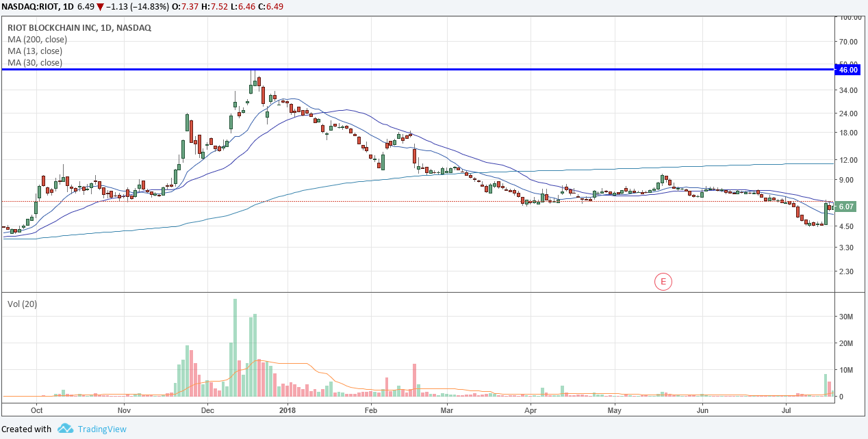Viewport: 868px width, 439px height.
Task: Click the 2018 label on time axis
Action: click(288, 411)
